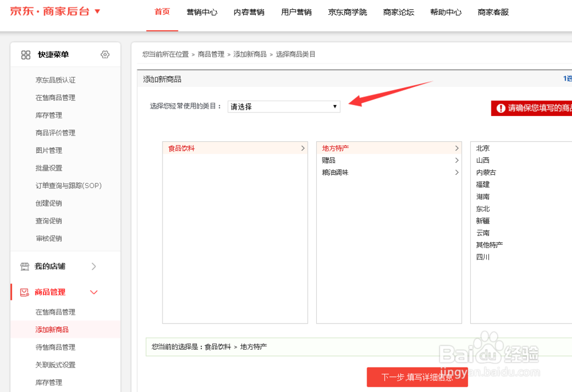Click the 商品管理 breadcrumb link
The width and height of the screenshot is (572, 392).
pos(210,54)
